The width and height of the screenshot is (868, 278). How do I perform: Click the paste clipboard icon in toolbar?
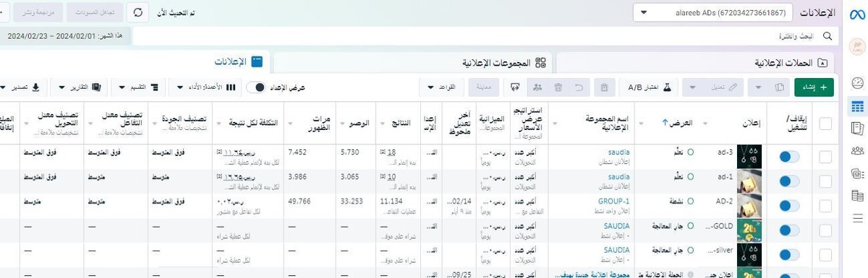click(x=604, y=87)
